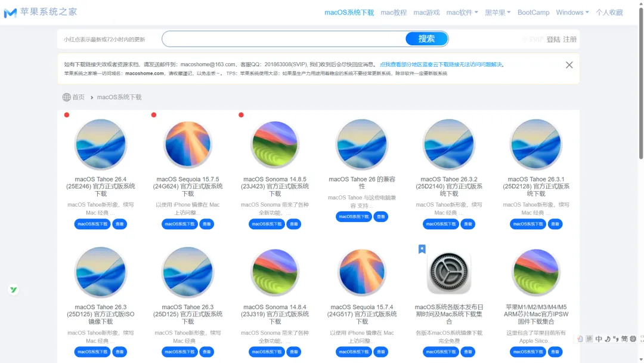
Task: Click the 登陆 login link
Action: [553, 39]
